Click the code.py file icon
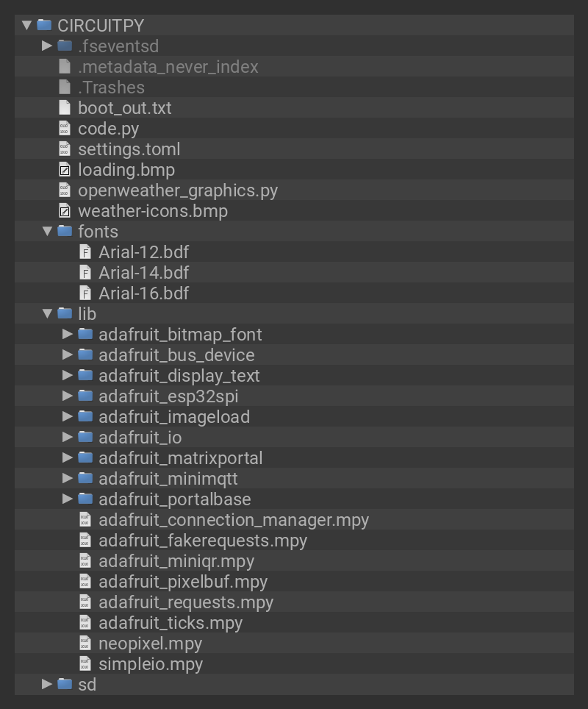 pos(65,129)
